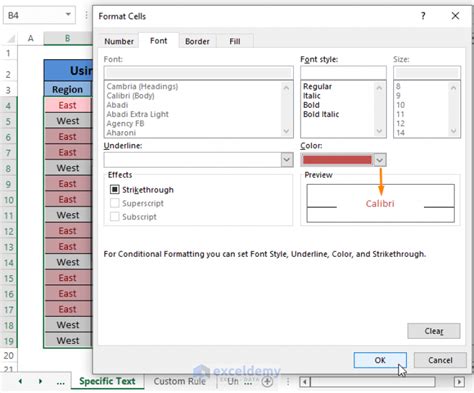Screen dimensions: 474x393
Task: Click horizontal scrollbar right arrow
Action: click(x=459, y=382)
